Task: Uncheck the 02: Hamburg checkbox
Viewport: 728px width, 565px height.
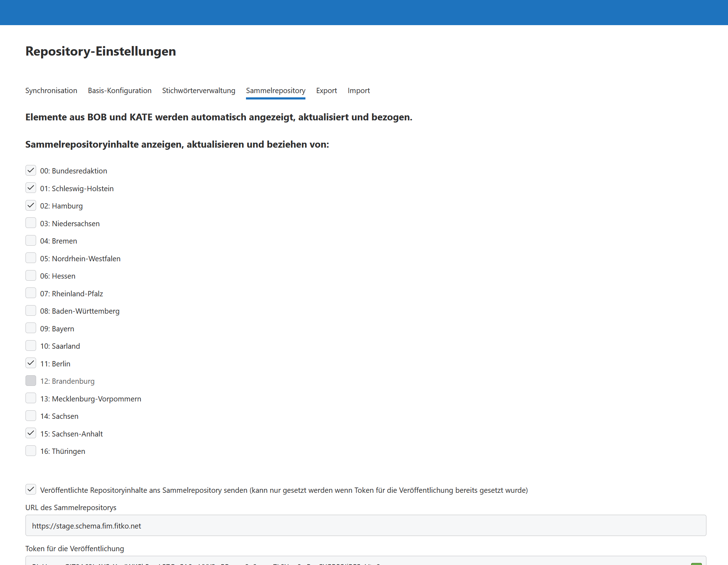Action: tap(31, 205)
